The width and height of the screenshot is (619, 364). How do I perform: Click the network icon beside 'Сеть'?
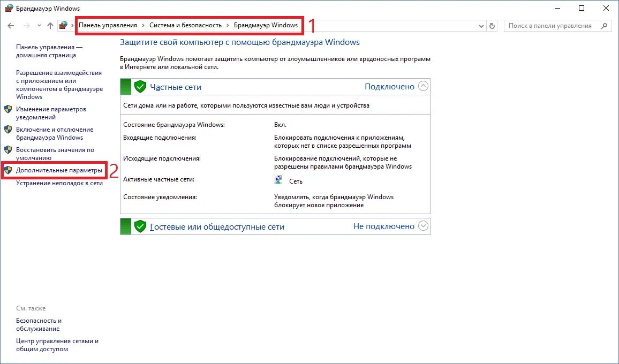click(278, 180)
